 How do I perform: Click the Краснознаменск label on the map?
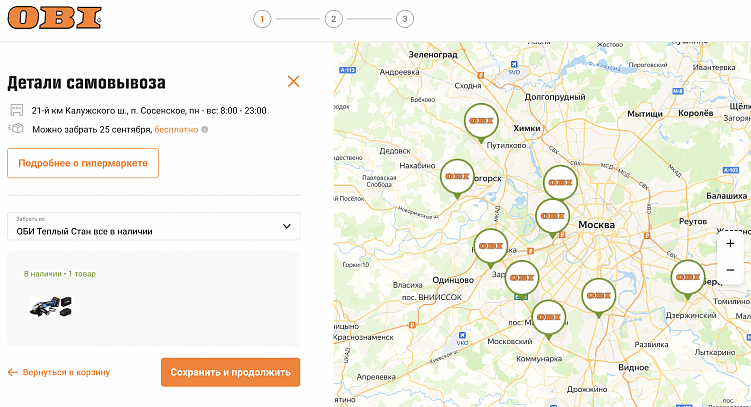364,337
